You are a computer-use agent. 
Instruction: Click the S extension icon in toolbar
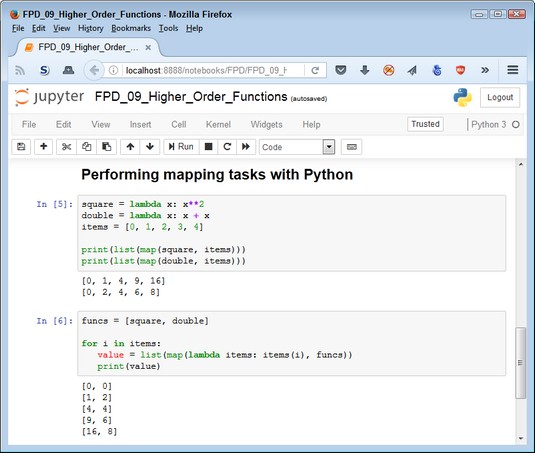coord(45,70)
